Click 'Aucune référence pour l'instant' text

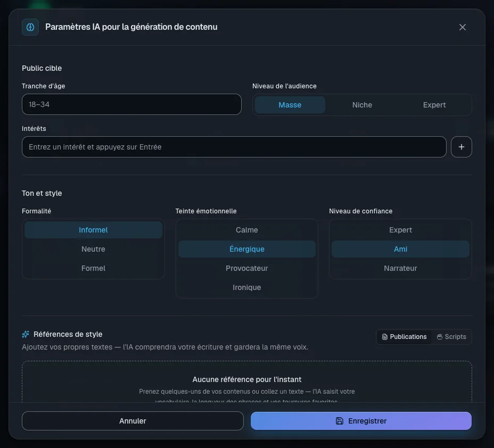[x=246, y=379]
